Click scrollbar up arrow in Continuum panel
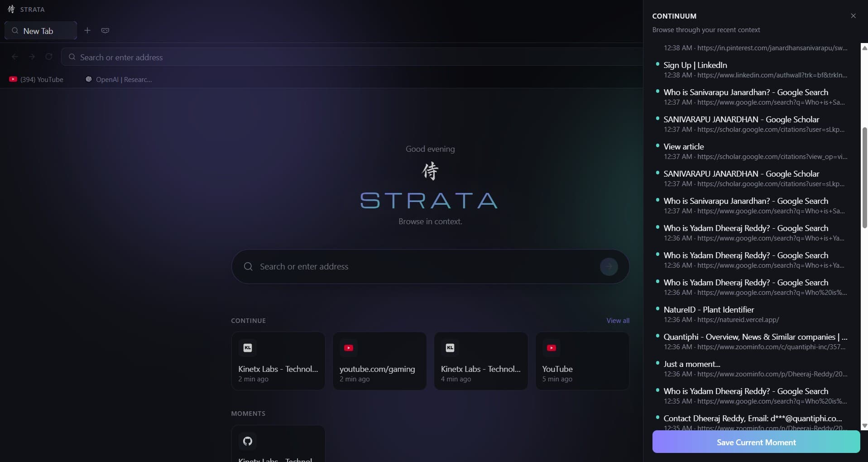 tap(864, 48)
